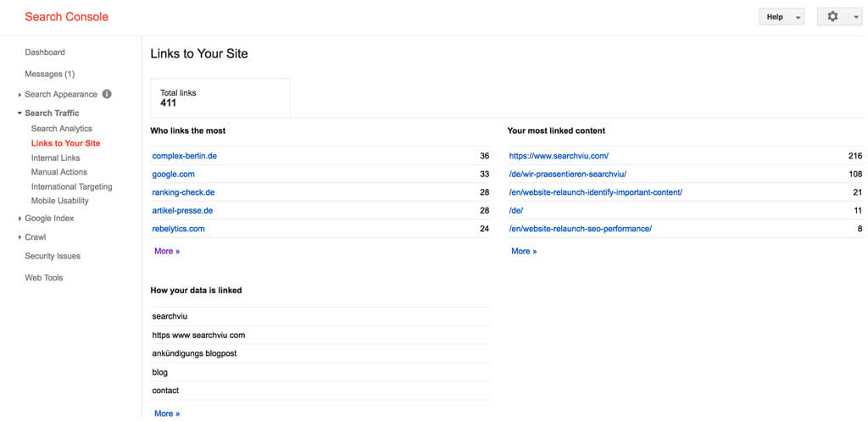This screenshot has width=868, height=422.
Task: Go to Dashboard in sidebar
Action: pyautogui.click(x=45, y=53)
